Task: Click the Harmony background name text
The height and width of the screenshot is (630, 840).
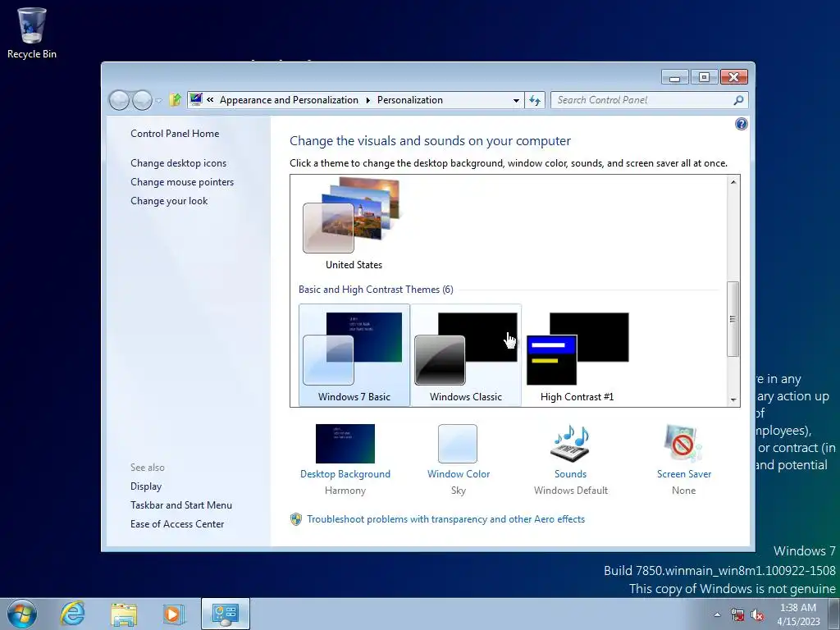Action: 345,491
